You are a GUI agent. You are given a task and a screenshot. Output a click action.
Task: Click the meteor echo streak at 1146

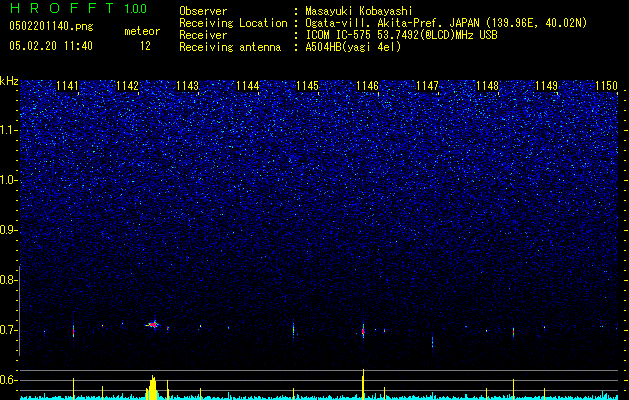click(363, 331)
